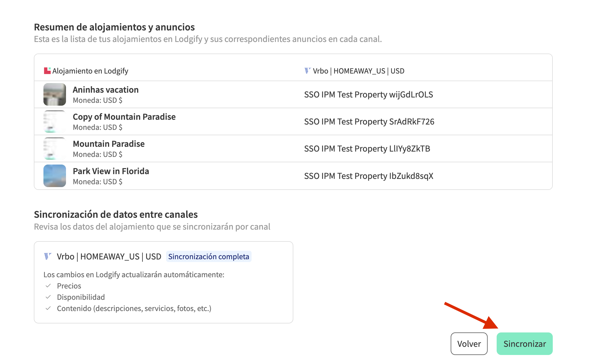The width and height of the screenshot is (590, 364).
Task: Click the Copy of Mountain Paradise title
Action: [x=124, y=117]
